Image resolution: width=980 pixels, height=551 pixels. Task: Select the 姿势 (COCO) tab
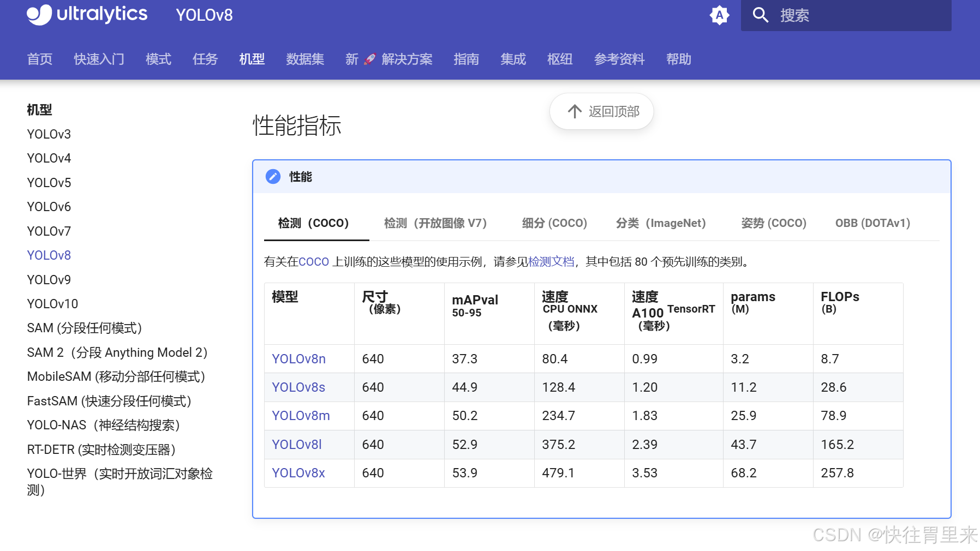tap(774, 223)
